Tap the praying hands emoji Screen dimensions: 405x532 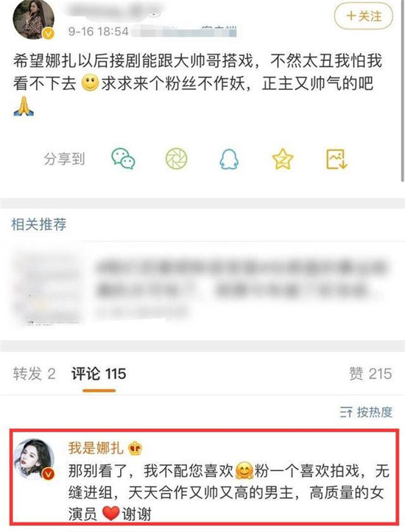click(24, 106)
